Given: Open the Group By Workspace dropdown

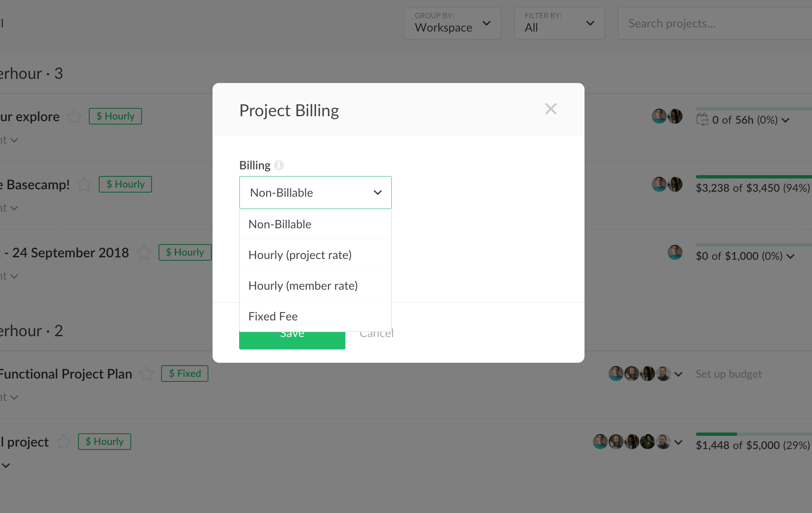Looking at the screenshot, I should click(452, 23).
